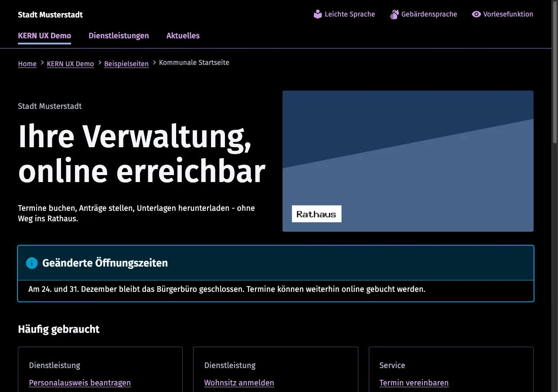Navigate to the Beispielseiten breadcrumb link
Screen dimensions: 558x392
coord(126,64)
